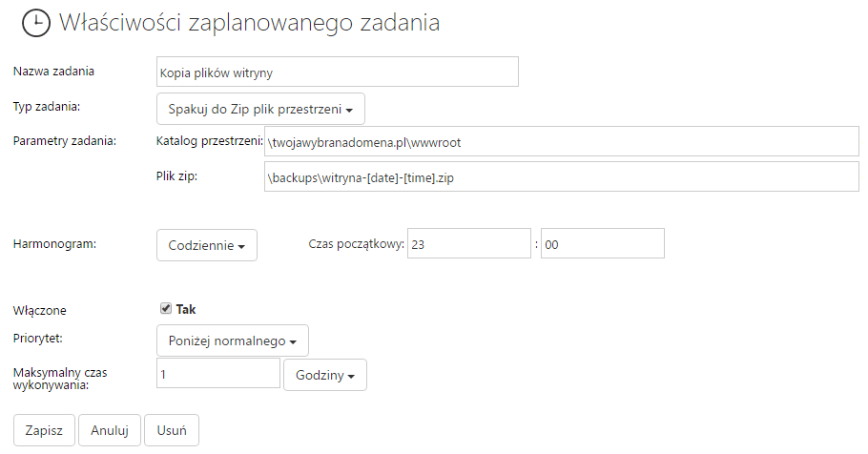Select the Plik zip filename field
The image size is (868, 454).
[562, 176]
